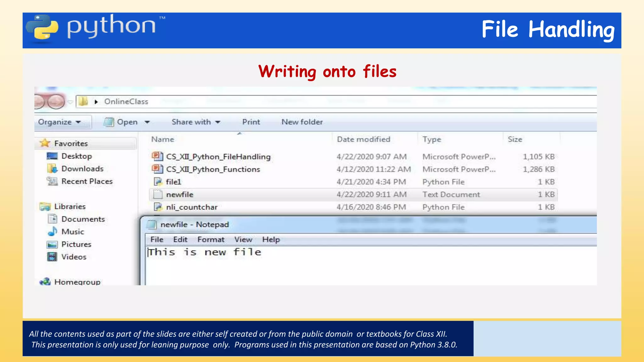Viewport: 644px width, 362px height.
Task: Click the Music note icon
Action: click(x=52, y=232)
